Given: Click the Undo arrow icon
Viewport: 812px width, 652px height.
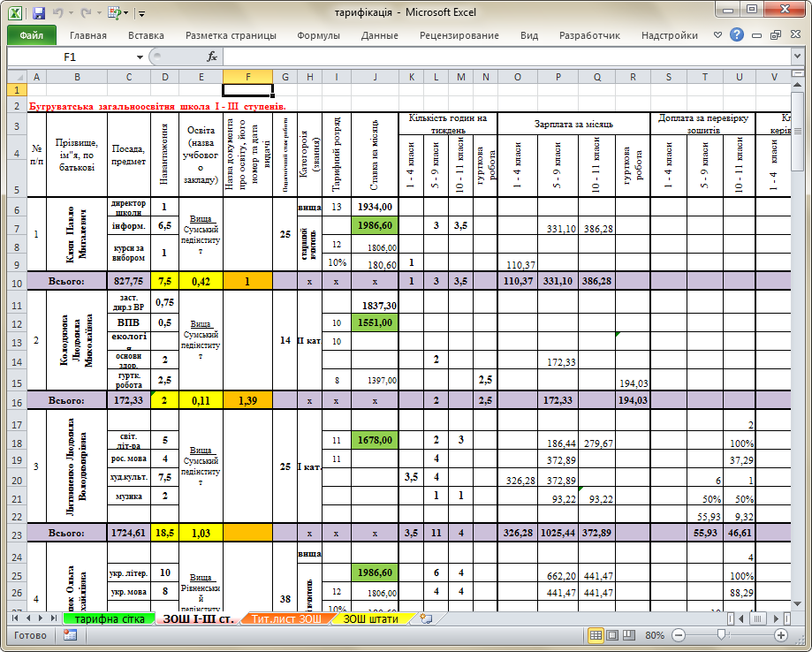Looking at the screenshot, I should (x=57, y=13).
